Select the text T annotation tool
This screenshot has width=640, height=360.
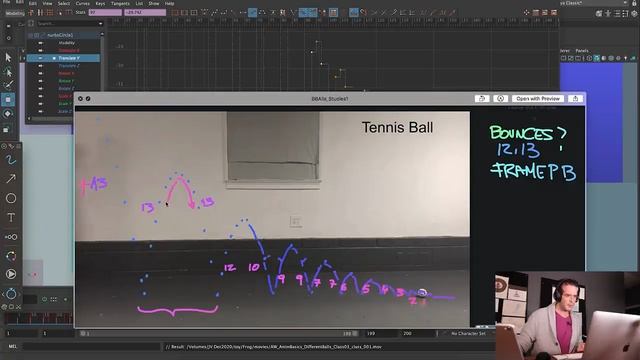[11, 218]
